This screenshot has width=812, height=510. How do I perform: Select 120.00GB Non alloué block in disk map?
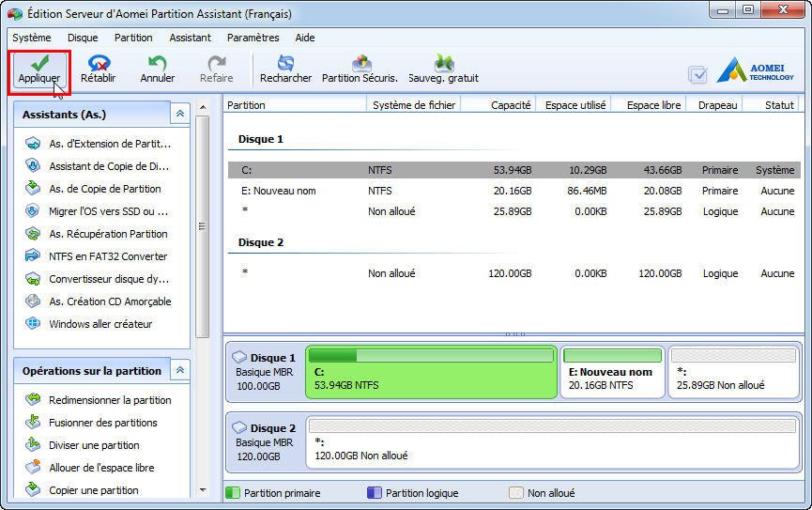552,442
